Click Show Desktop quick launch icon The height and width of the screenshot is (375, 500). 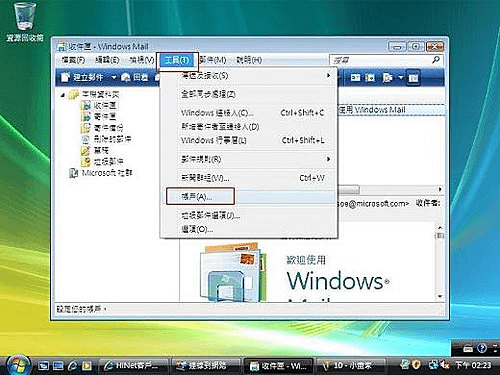click(43, 366)
